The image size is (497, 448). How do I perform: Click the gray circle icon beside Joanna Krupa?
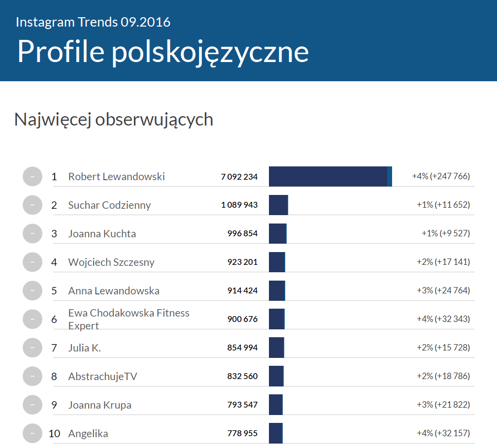pyautogui.click(x=33, y=405)
